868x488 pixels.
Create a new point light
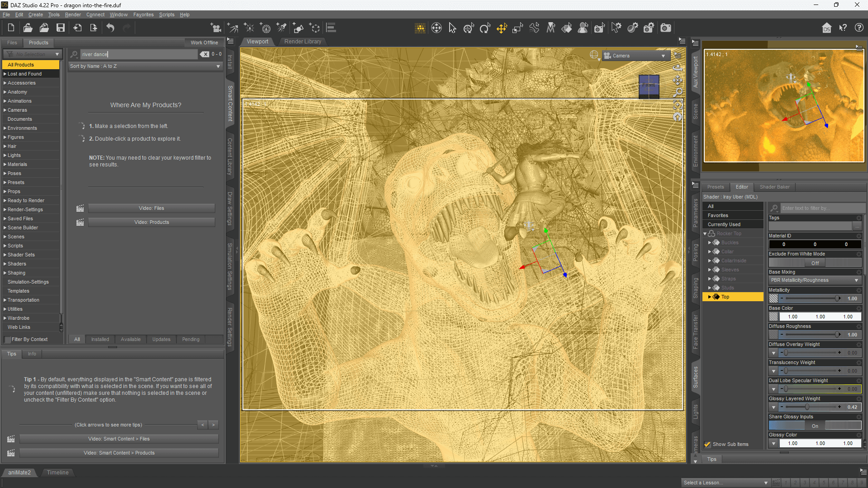249,28
